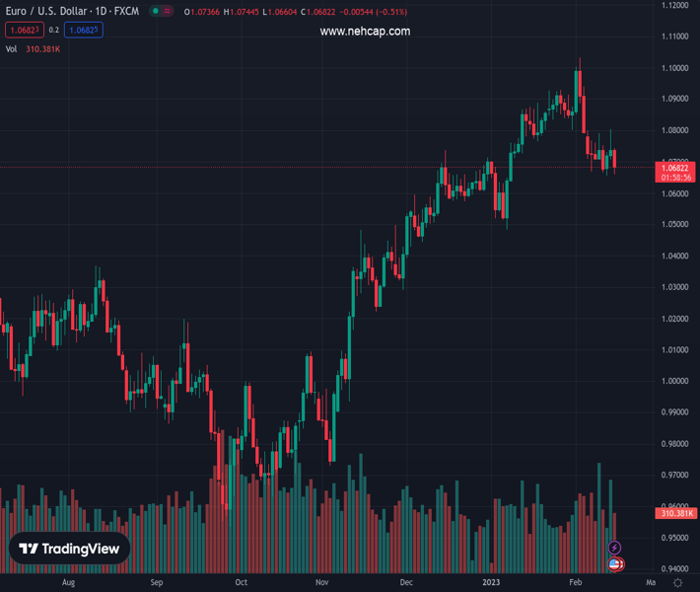The height and width of the screenshot is (592, 700).
Task: Click the Open value O1.07366 in legend
Action: [202, 11]
